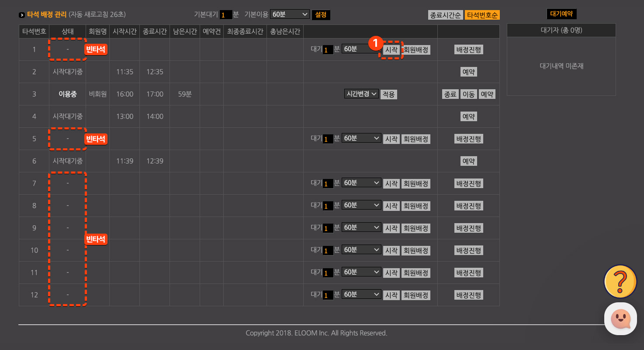Open the 기본이용 60분 dropdown

290,14
